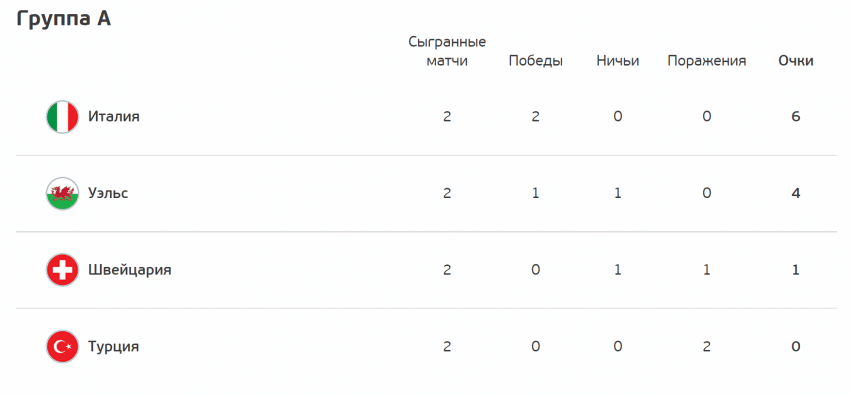Click the Сыгранные матчи column header
The width and height of the screenshot is (850, 397).
447,52
